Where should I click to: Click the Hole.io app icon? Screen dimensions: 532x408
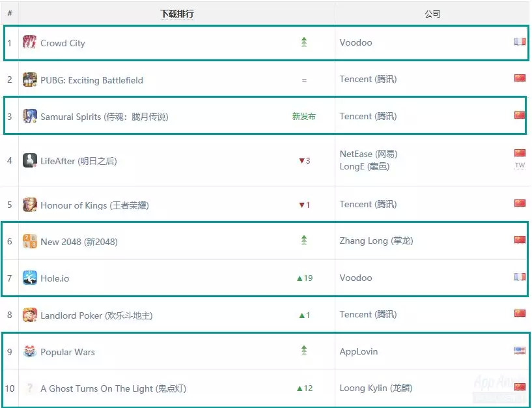coord(30,278)
